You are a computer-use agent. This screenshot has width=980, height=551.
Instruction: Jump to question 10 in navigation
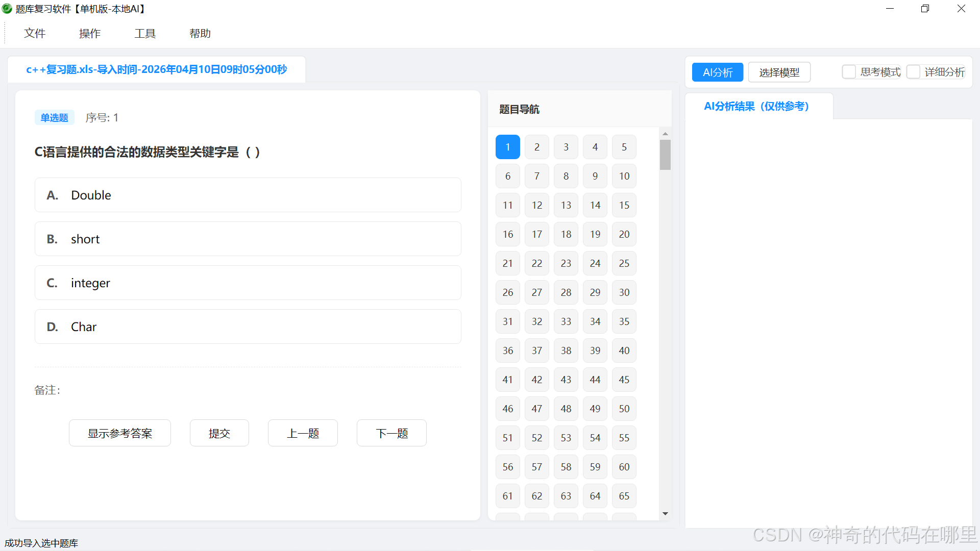(x=624, y=176)
